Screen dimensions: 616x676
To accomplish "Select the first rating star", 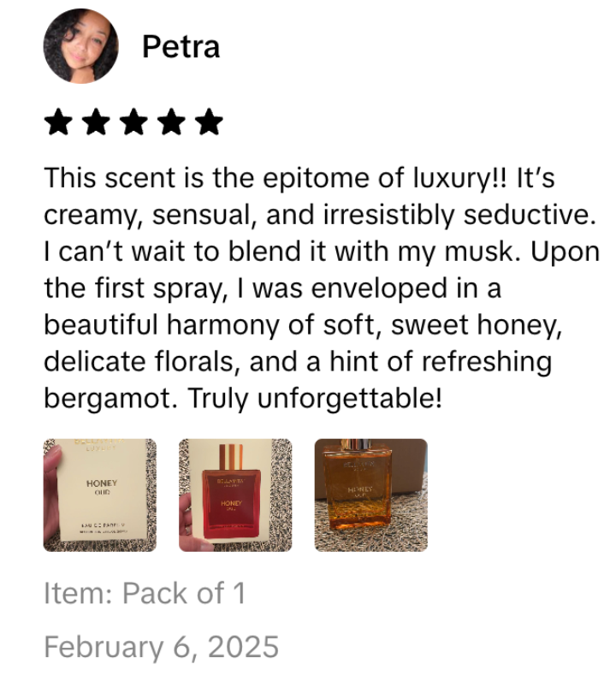I will pyautogui.click(x=58, y=122).
